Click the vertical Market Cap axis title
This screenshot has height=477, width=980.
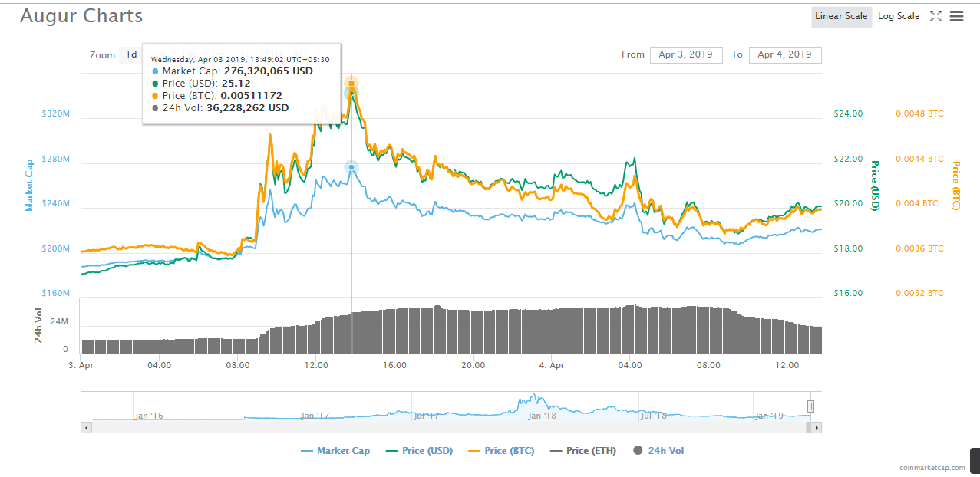[29, 185]
